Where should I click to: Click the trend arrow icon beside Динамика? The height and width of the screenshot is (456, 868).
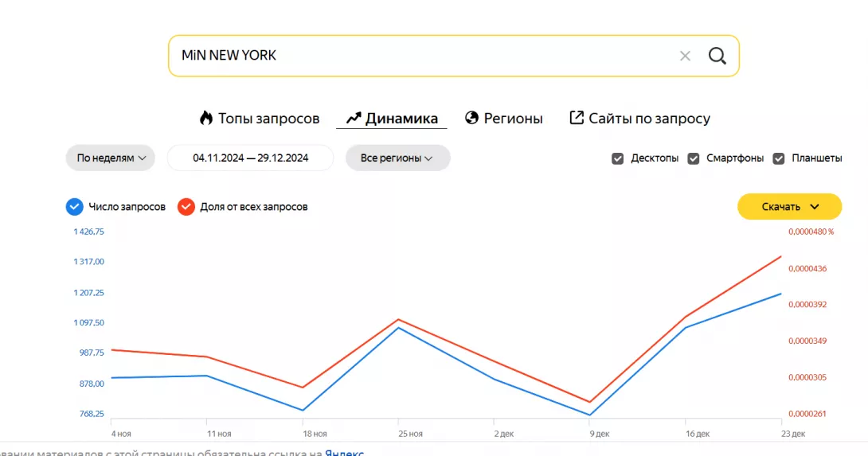[x=354, y=118]
